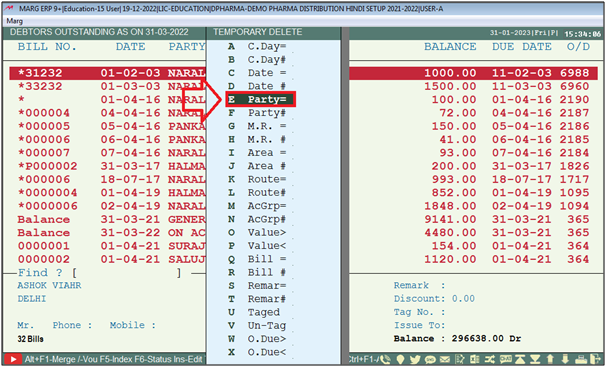Click the down arrow icon in bottom bar
Viewport: 607px width, 367px height.
(565, 359)
